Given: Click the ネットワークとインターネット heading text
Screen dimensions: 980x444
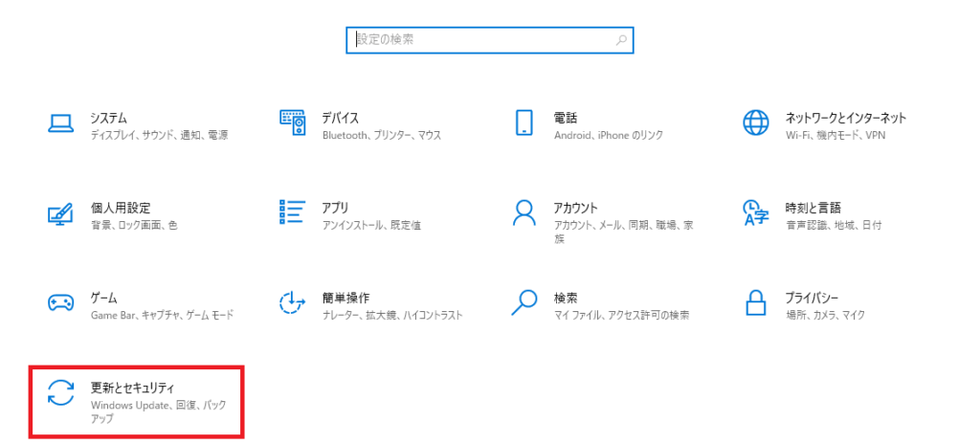Looking at the screenshot, I should (845, 118).
